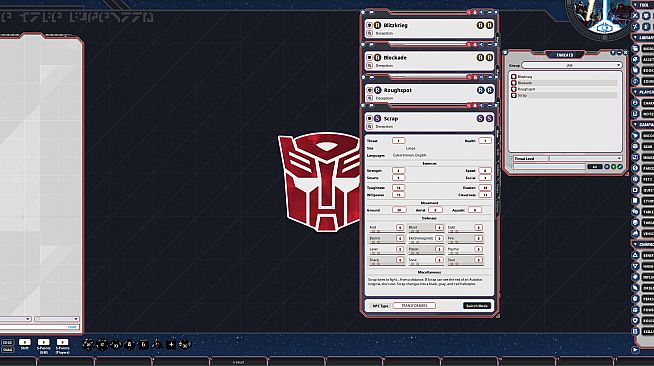This screenshot has height=366, width=654.
Task: Open the Books library sidebar button
Action: (x=644, y=70)
